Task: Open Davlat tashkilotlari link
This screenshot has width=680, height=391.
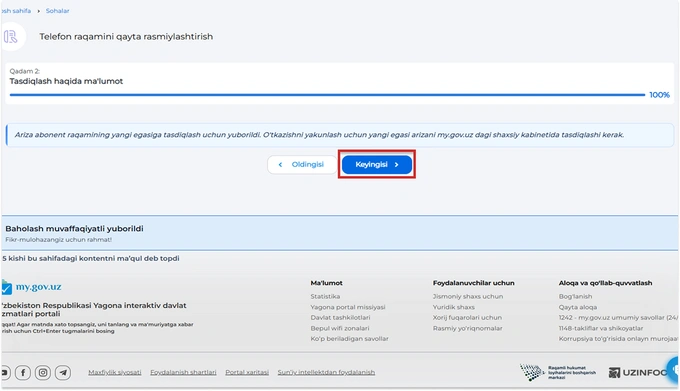Action: click(340, 317)
